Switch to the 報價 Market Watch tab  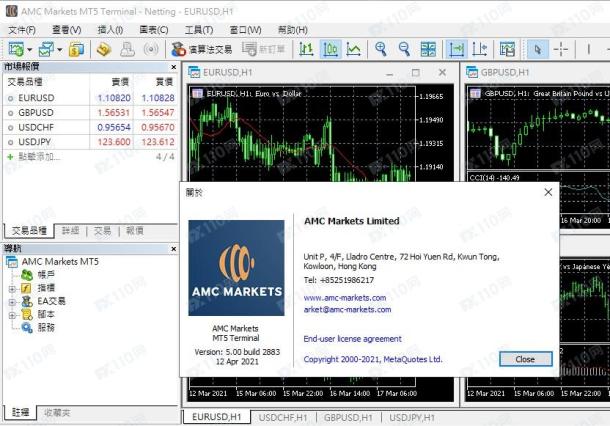(134, 231)
